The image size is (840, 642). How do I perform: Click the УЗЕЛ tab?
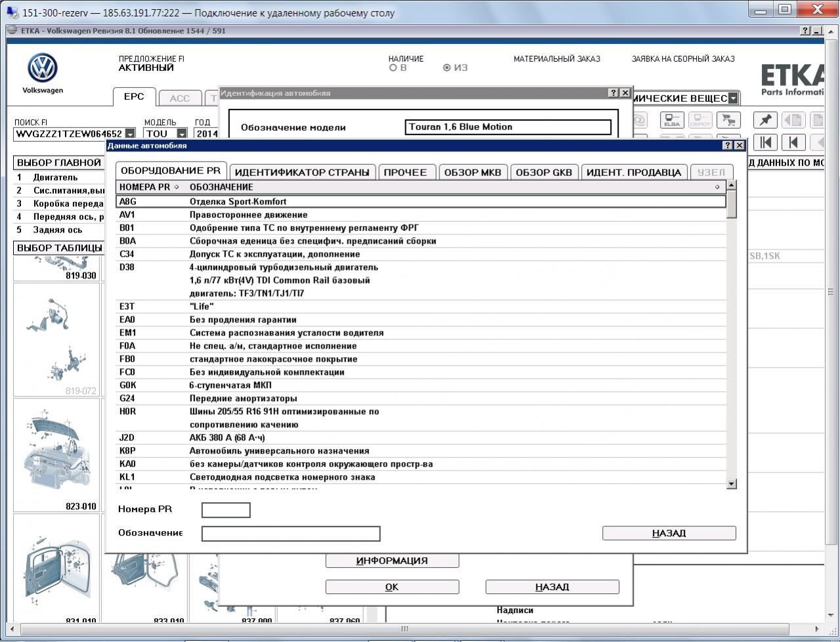711,173
